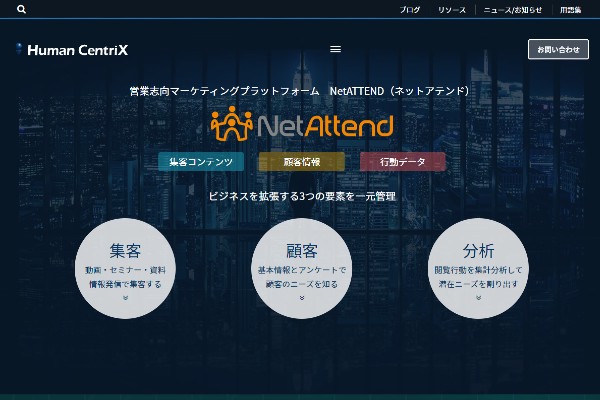This screenshot has height=400, width=600.
Task: Open the hamburger menu icon
Action: pos(335,49)
